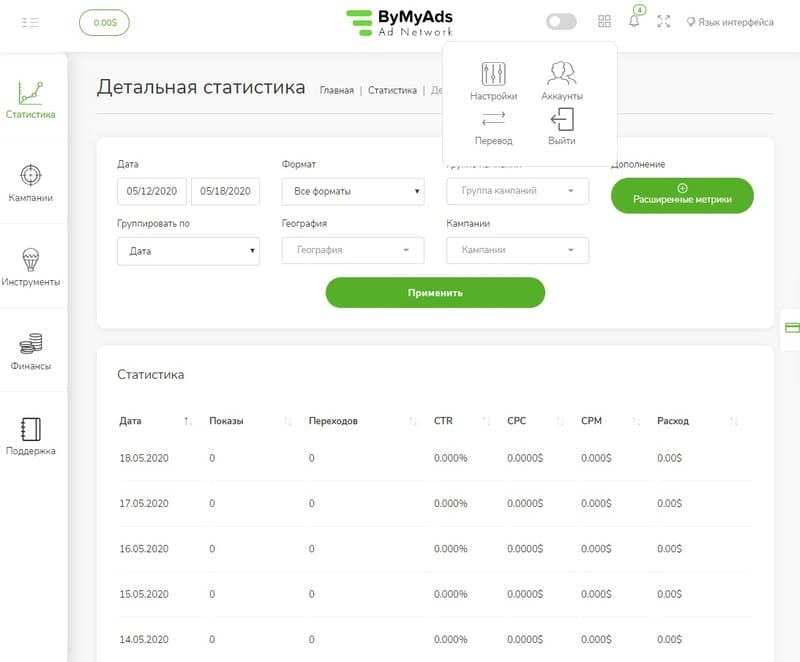The image size is (800, 662).
Task: Click the Выйти logout icon
Action: pyautogui.click(x=561, y=120)
